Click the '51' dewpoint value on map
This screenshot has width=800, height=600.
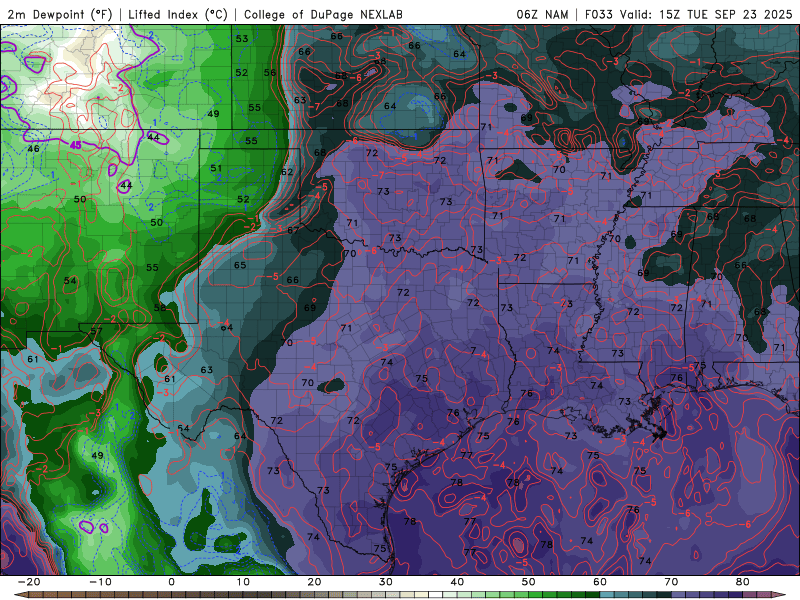(x=216, y=168)
